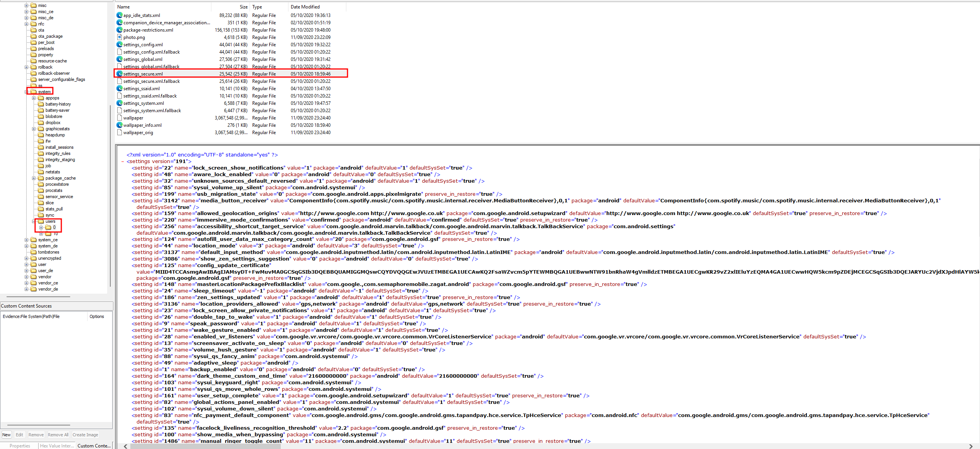
Task: Select the settings_system.xml.fallback file row
Action: pyautogui.click(x=231, y=111)
